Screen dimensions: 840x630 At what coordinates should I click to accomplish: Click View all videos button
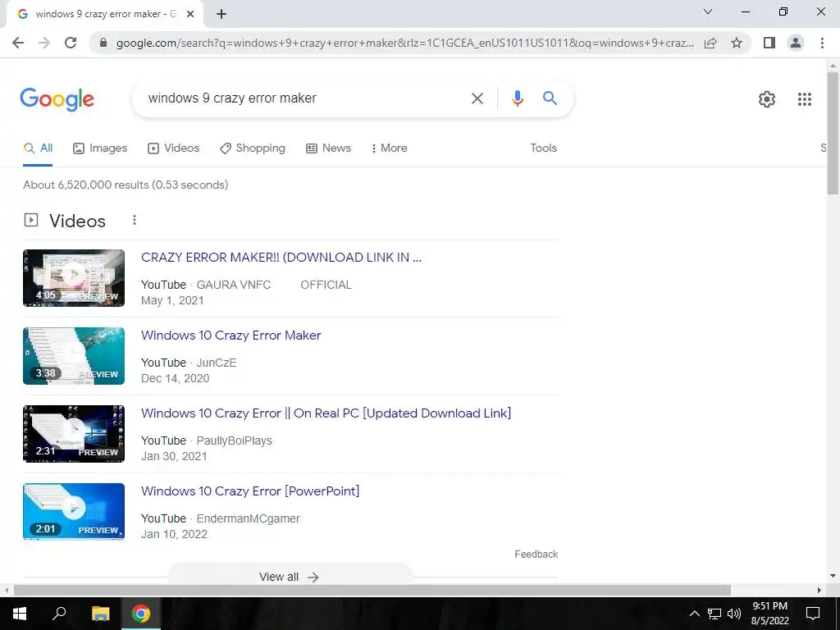290,577
